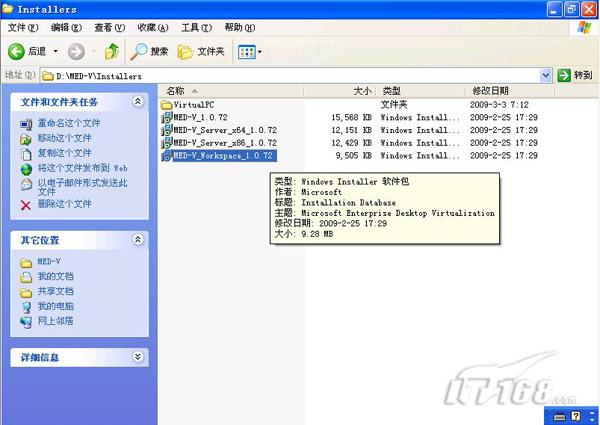Click the folder icon in the address bar
The width and height of the screenshot is (600, 425).
(x=47, y=76)
